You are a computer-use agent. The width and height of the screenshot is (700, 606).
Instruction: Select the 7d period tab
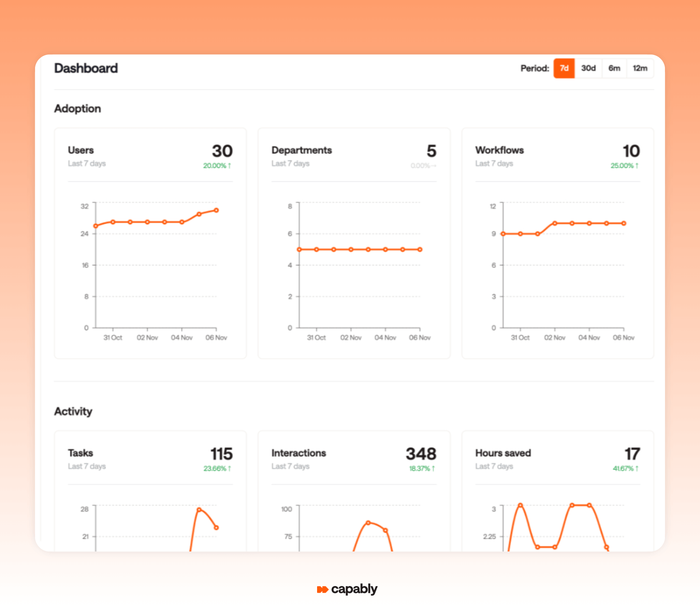[x=564, y=68]
